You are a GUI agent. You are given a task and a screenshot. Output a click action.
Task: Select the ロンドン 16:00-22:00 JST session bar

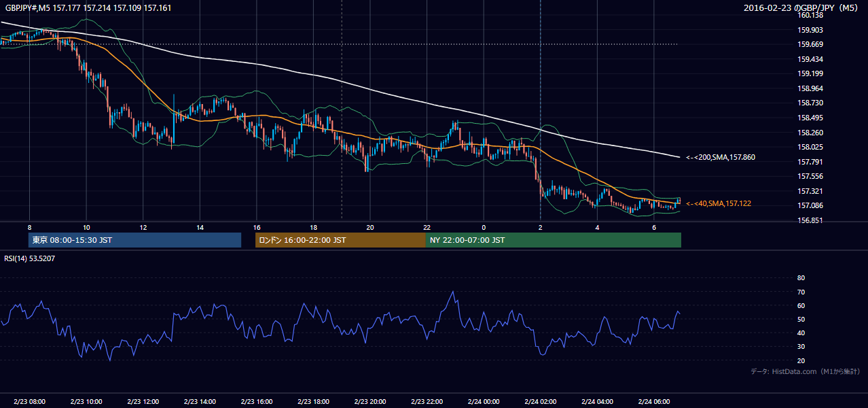[x=340, y=240]
